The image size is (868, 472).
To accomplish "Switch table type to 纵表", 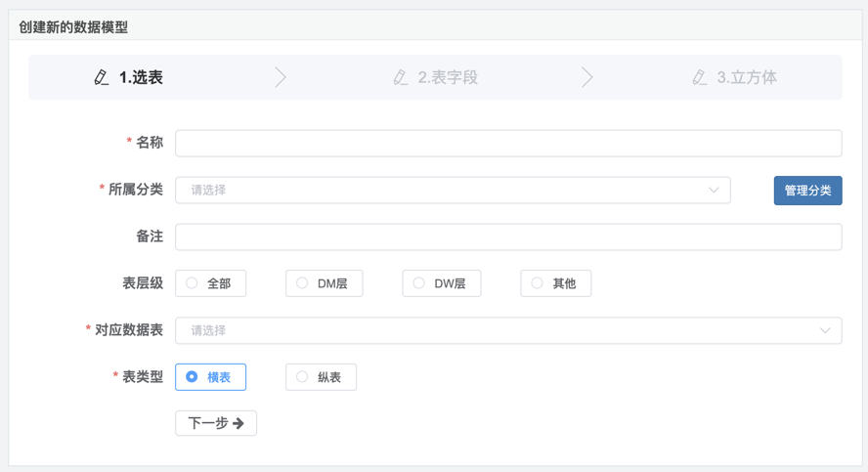I will pyautogui.click(x=303, y=377).
